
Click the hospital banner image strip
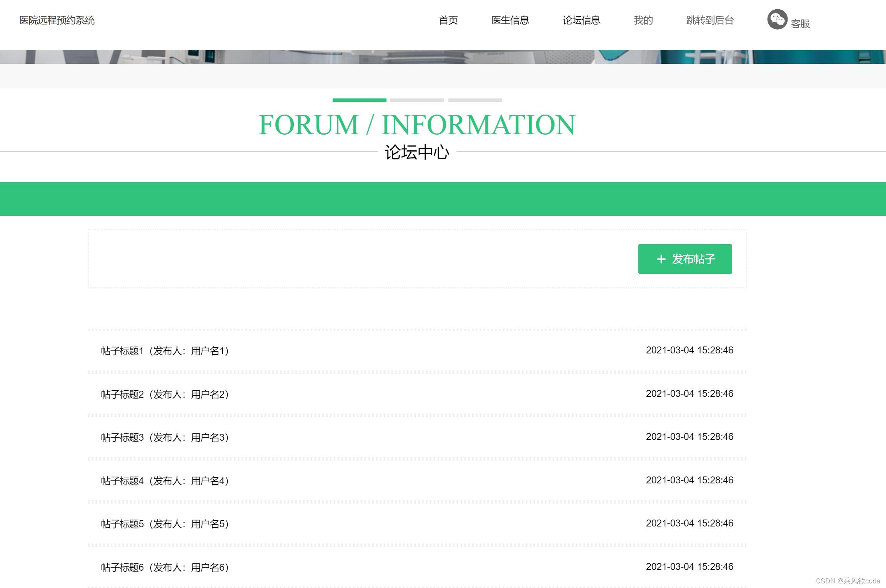443,57
